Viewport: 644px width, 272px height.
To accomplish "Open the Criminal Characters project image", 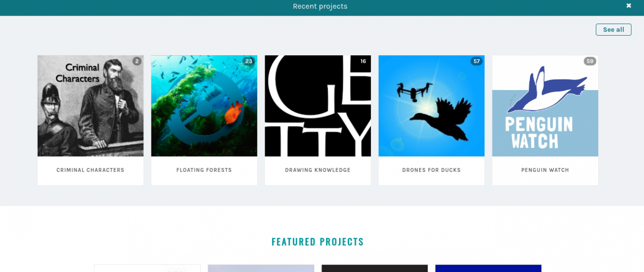I will 91,106.
